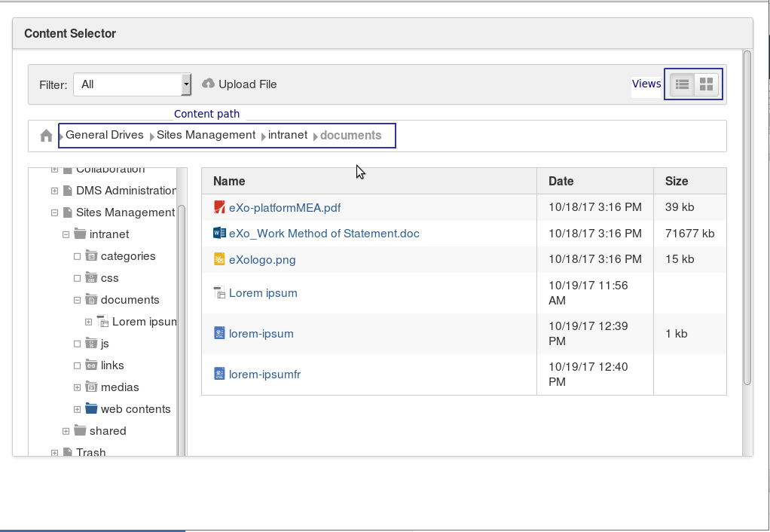Click Lorem ipsum node icon in tree

(x=102, y=321)
